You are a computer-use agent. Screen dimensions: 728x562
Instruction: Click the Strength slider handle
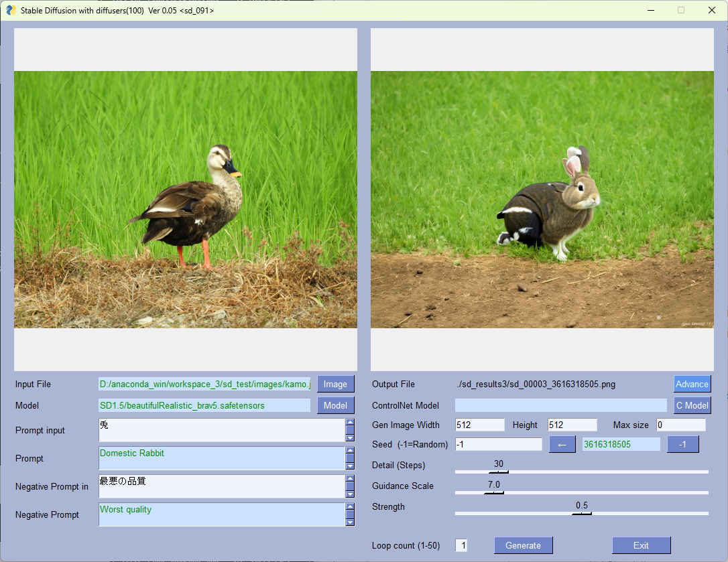581,513
